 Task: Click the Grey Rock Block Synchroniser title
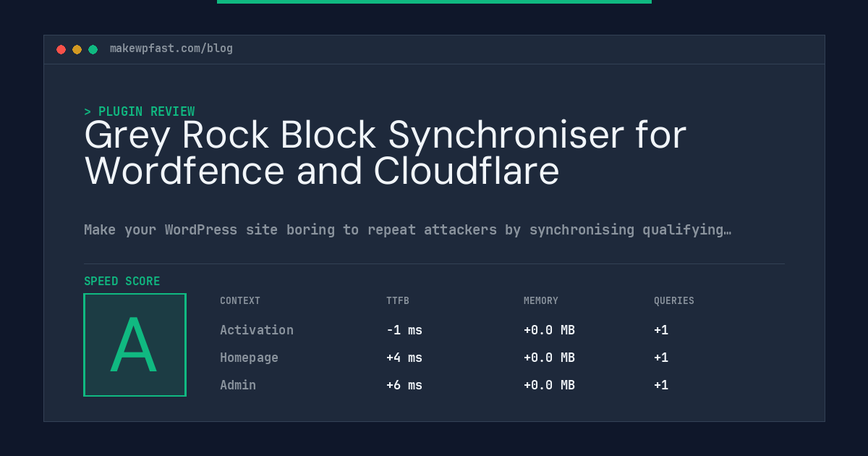pos(386,153)
